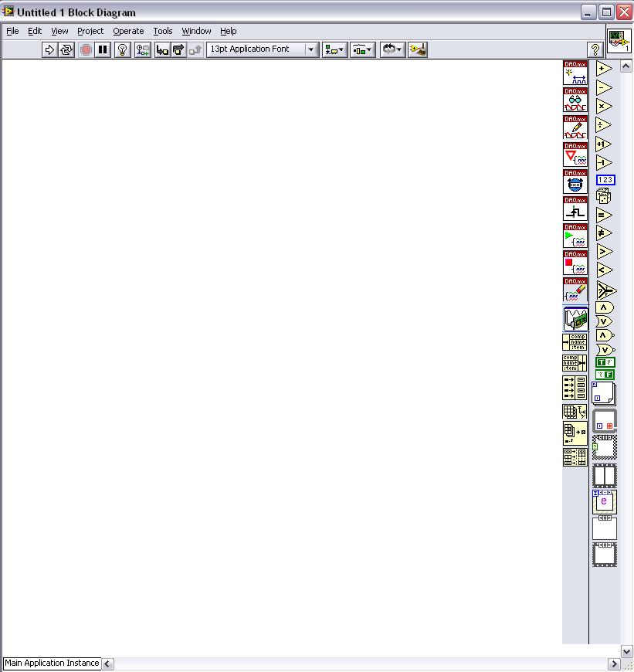Select DAQmx Clear Task eraser icon
This screenshot has height=672, width=634.
tap(575, 290)
